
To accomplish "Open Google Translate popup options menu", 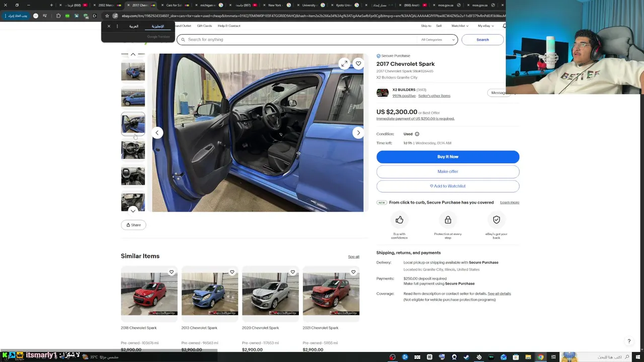I will (x=117, y=26).
